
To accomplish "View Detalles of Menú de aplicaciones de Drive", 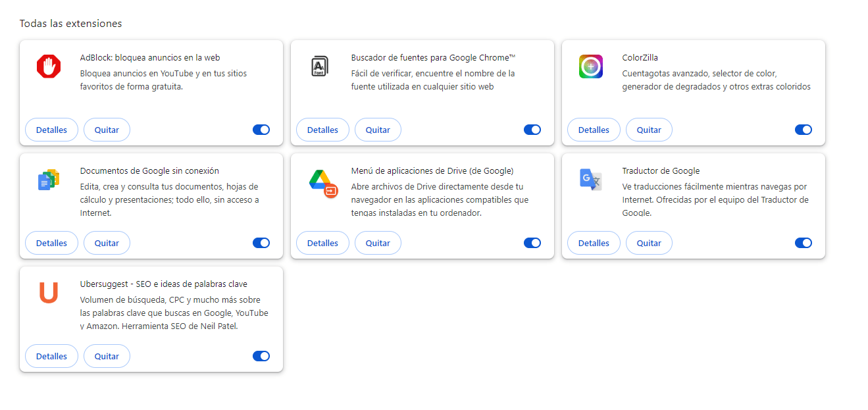I will (x=322, y=243).
